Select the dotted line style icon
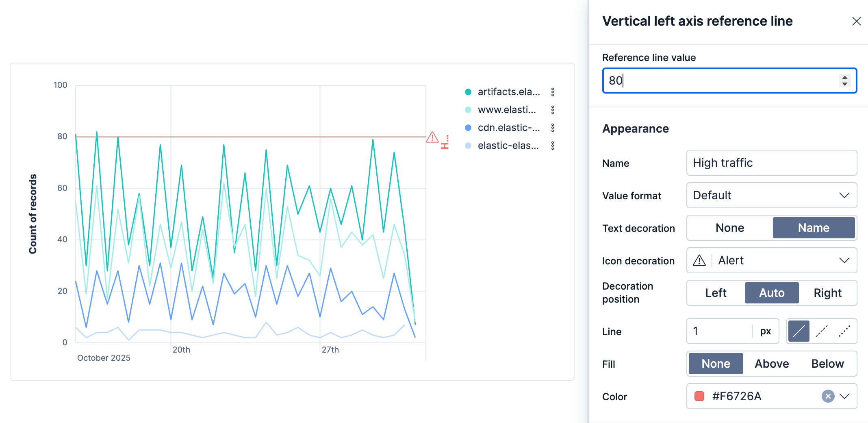This screenshot has width=868, height=423. [x=844, y=331]
